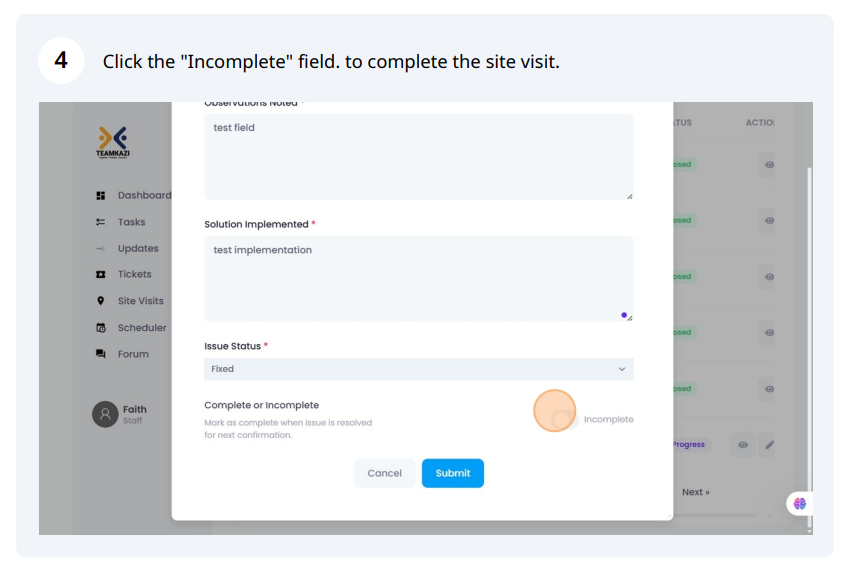Click the eye icon in the first Closed row
The image size is (858, 577).
coord(769,165)
